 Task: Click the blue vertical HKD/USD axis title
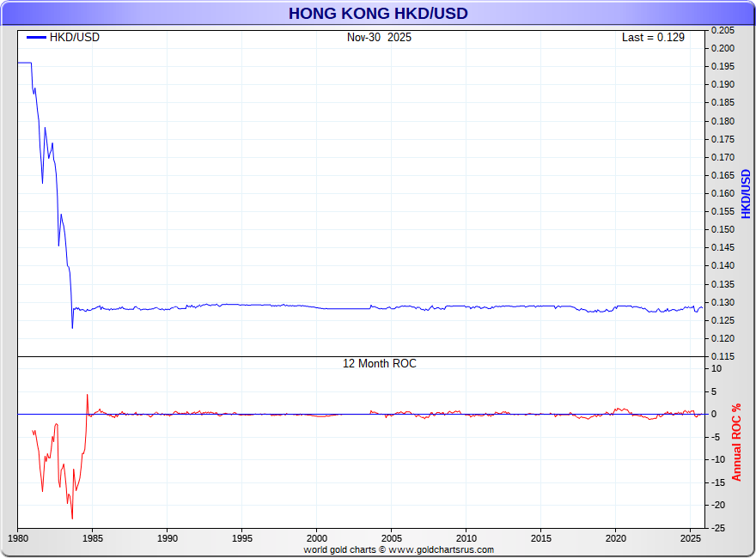click(x=746, y=194)
